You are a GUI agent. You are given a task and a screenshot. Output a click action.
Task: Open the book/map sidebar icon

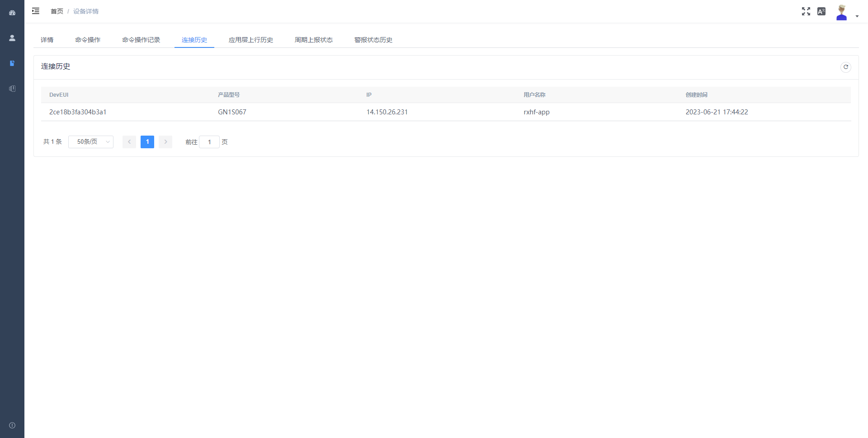pyautogui.click(x=12, y=89)
